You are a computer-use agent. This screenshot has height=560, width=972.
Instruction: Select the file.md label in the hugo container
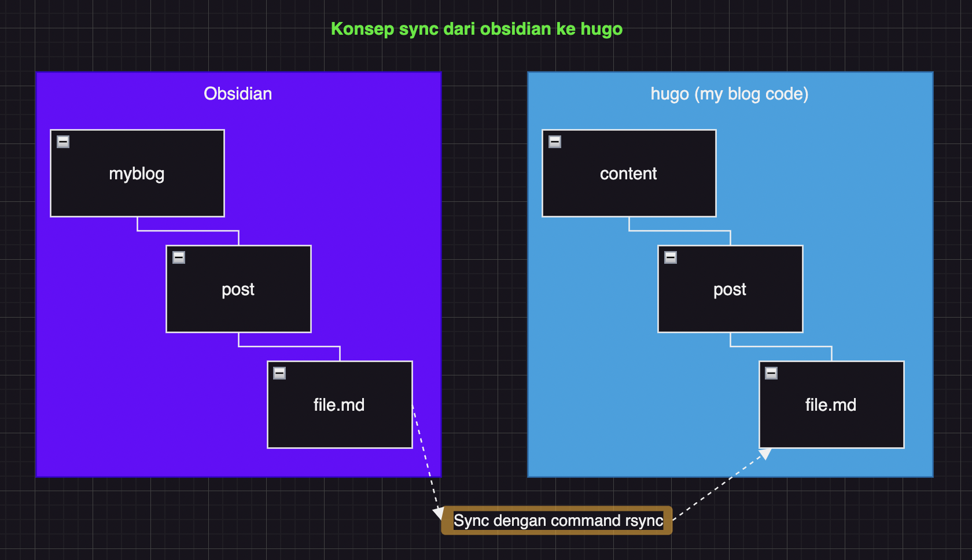(831, 405)
